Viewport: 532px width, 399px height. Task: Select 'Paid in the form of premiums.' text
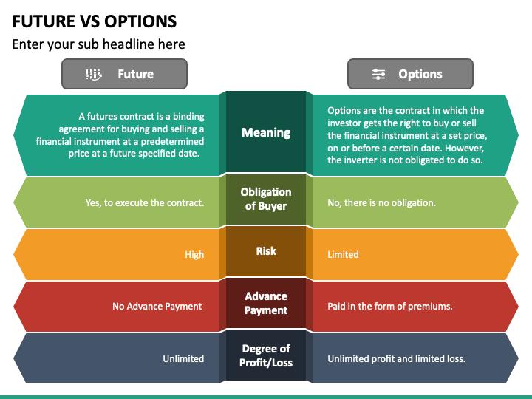(x=390, y=307)
